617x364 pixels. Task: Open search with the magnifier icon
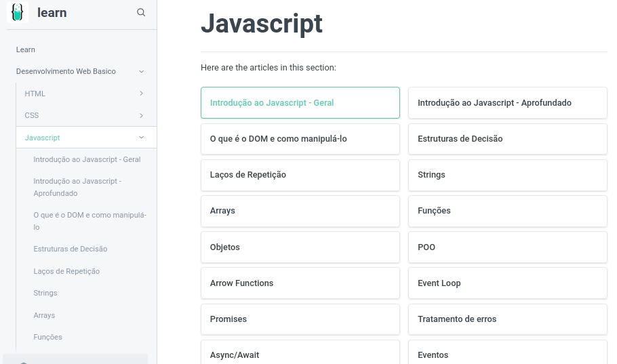pos(141,12)
